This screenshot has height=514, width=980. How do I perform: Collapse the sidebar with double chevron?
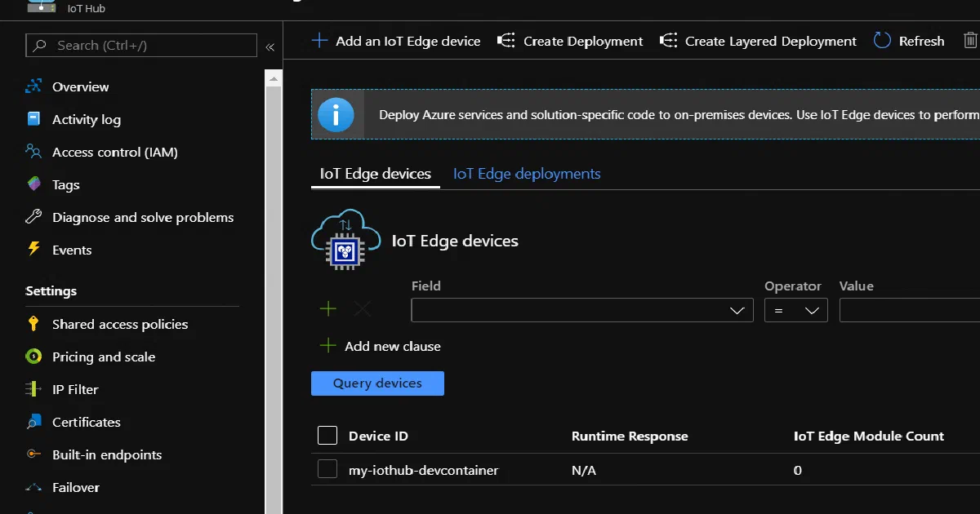click(x=269, y=47)
